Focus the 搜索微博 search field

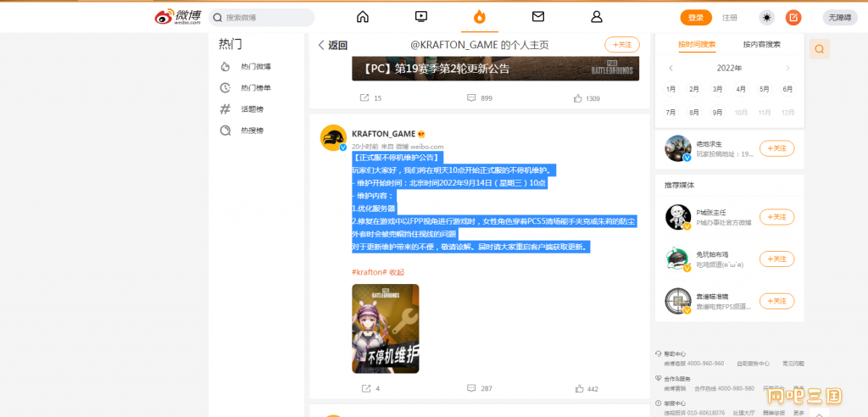pos(261,18)
